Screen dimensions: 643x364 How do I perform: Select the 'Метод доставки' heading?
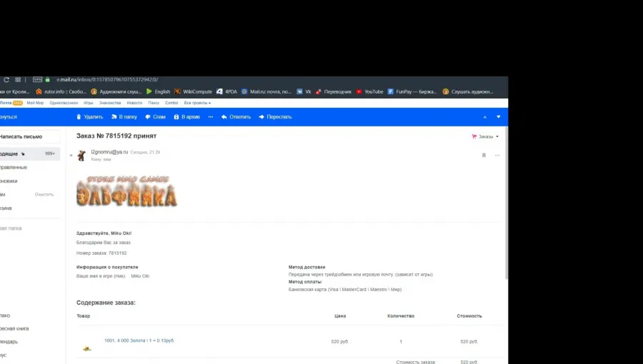tap(306, 268)
